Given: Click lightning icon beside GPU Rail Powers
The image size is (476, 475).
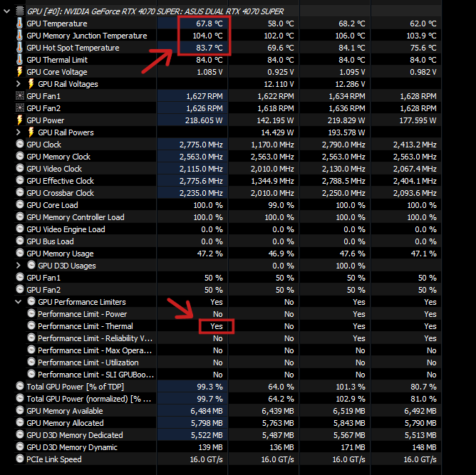Looking at the screenshot, I should click(31, 132).
